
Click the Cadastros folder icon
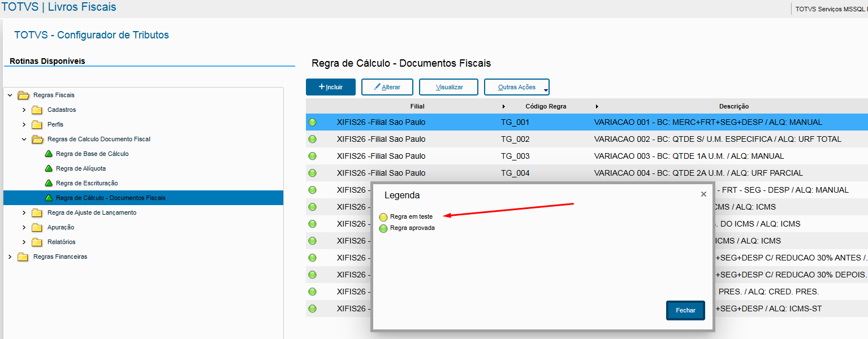pos(37,110)
